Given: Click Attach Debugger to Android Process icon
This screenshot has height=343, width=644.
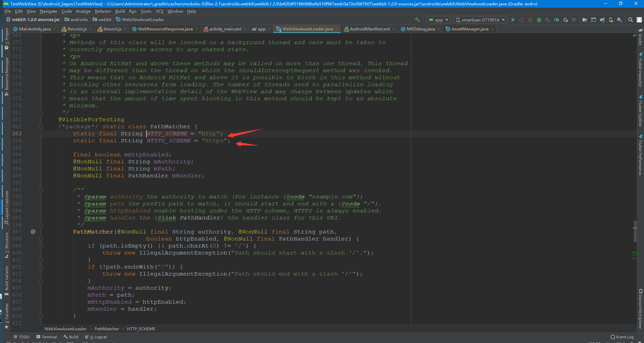Looking at the screenshot, I should click(x=565, y=20).
